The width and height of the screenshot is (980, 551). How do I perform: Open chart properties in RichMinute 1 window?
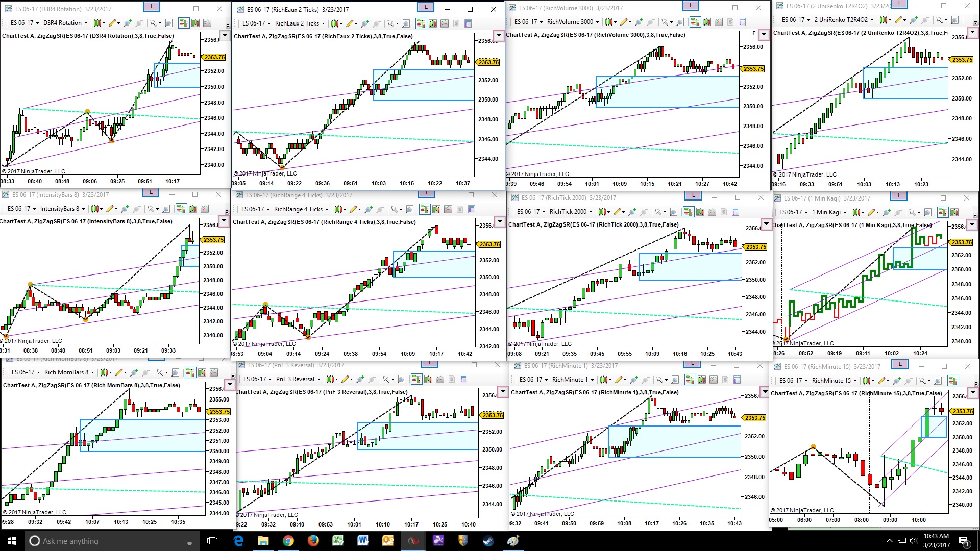click(737, 380)
